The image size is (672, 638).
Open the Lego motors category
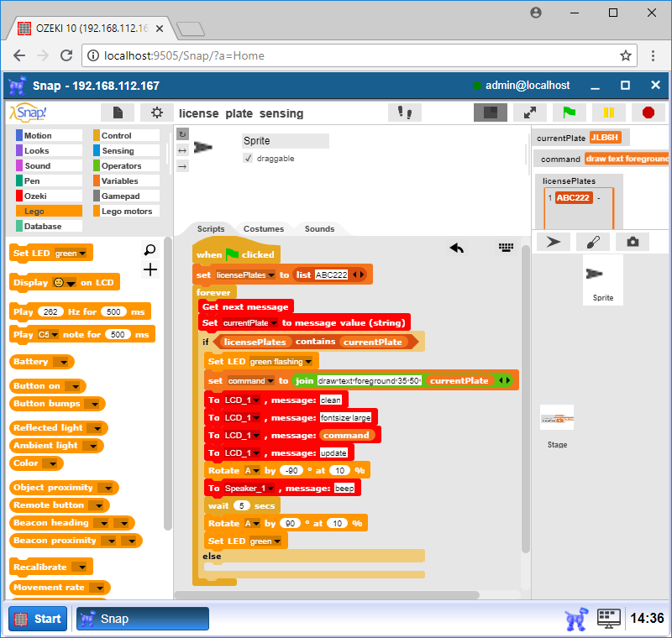tap(126, 211)
